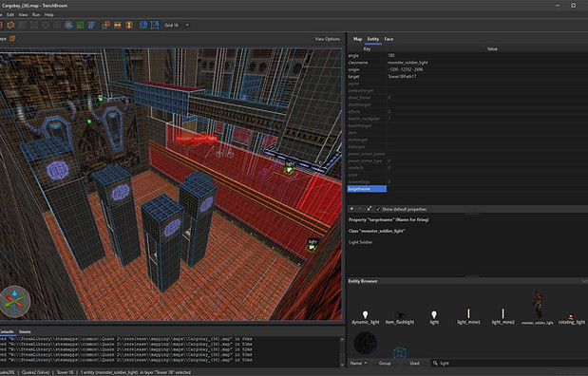Activate the Clip tool

(x=23, y=25)
